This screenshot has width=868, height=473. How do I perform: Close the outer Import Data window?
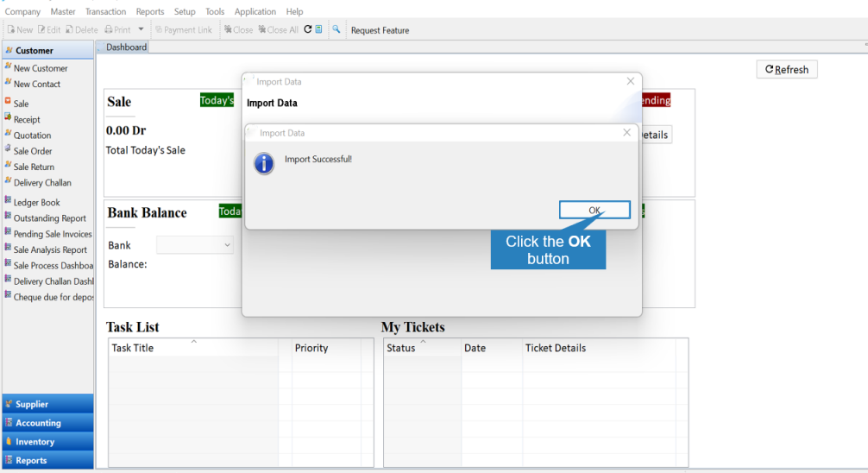[x=631, y=81]
